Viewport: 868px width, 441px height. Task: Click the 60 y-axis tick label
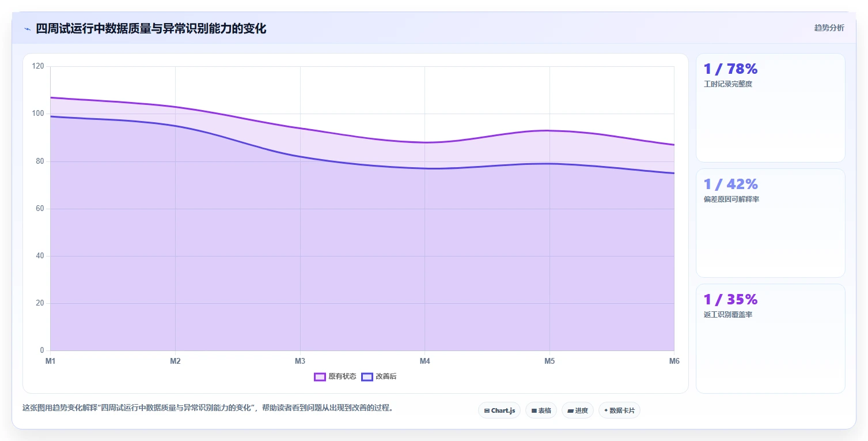coord(40,209)
